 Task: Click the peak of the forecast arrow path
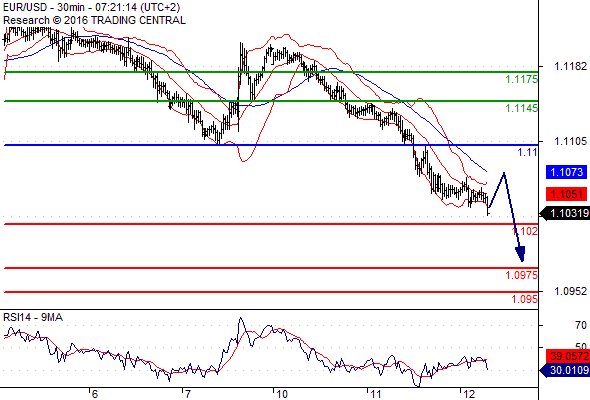(504, 173)
